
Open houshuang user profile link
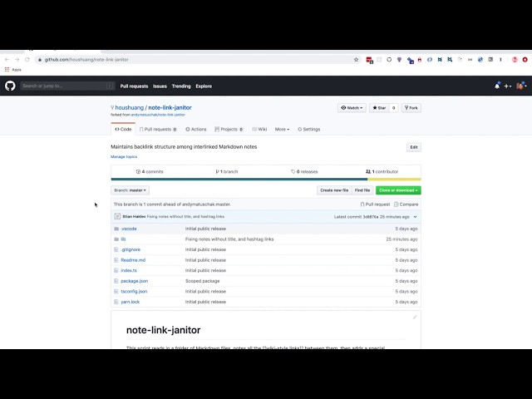pyautogui.click(x=130, y=107)
